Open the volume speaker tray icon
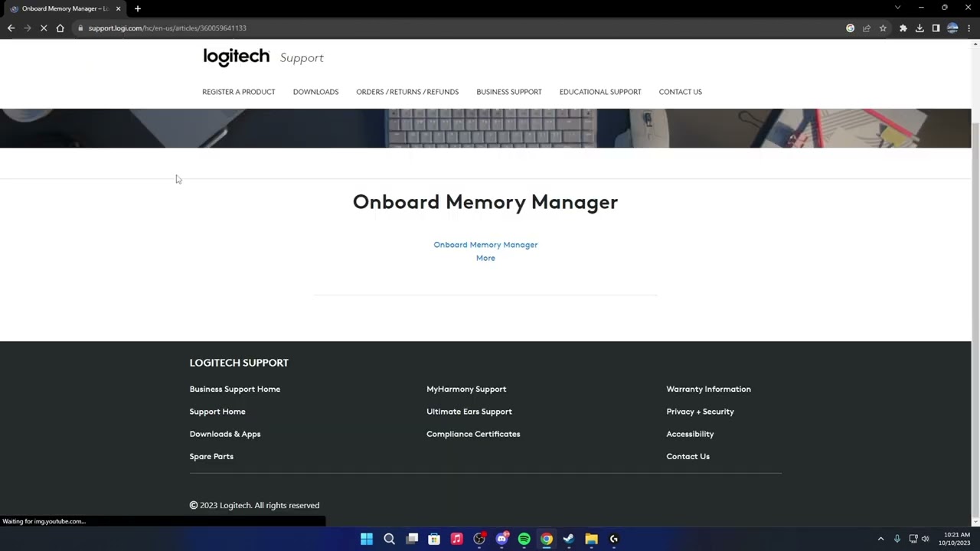The height and width of the screenshot is (551, 980). [926, 539]
